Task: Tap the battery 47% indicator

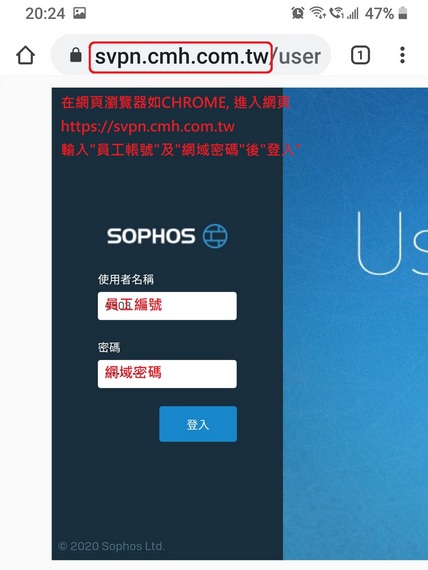Action: 386,14
